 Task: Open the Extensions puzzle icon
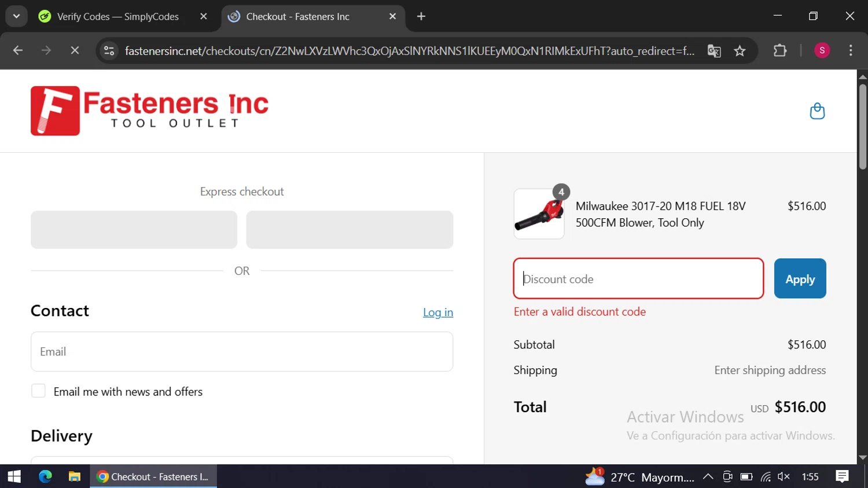(x=780, y=51)
